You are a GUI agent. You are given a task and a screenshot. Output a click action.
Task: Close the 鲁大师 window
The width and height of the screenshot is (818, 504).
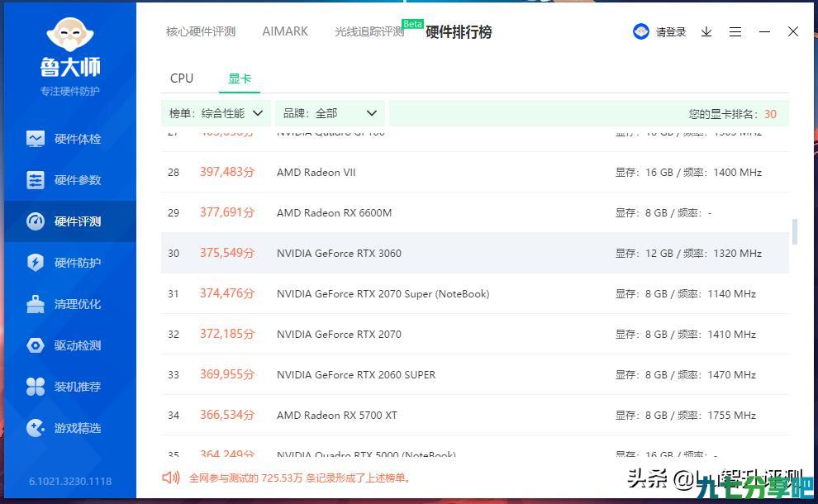tap(793, 32)
